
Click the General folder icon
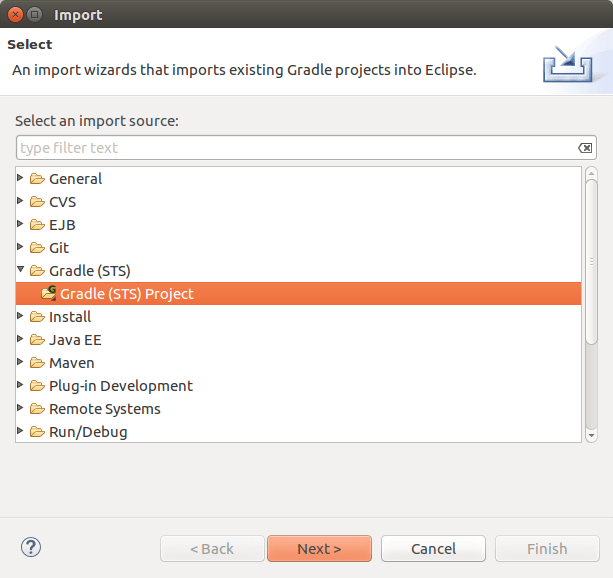click(x=37, y=179)
